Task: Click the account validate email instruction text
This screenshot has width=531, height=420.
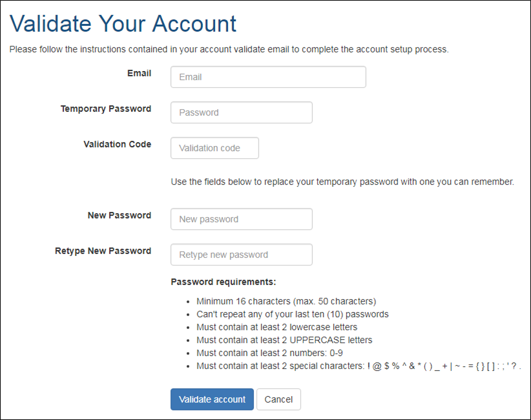Action: 229,49
